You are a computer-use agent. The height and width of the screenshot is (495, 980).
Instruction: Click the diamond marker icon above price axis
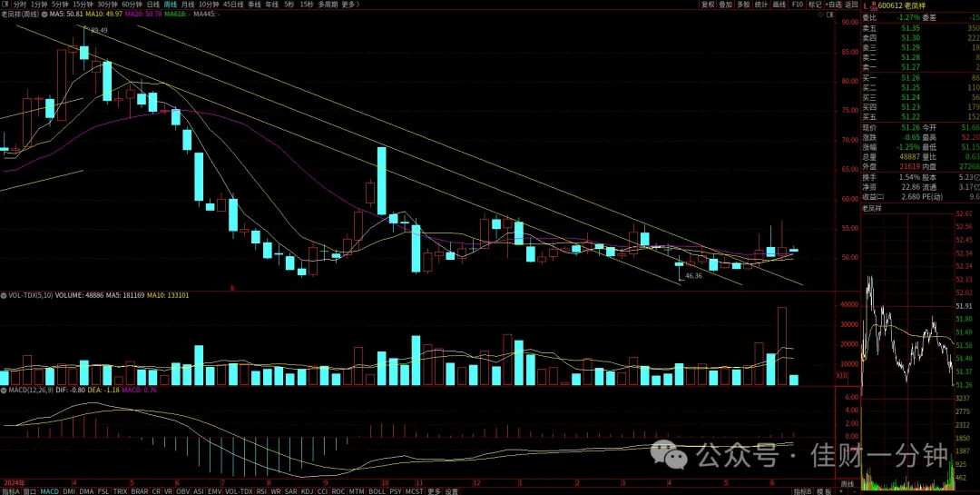coord(820,15)
